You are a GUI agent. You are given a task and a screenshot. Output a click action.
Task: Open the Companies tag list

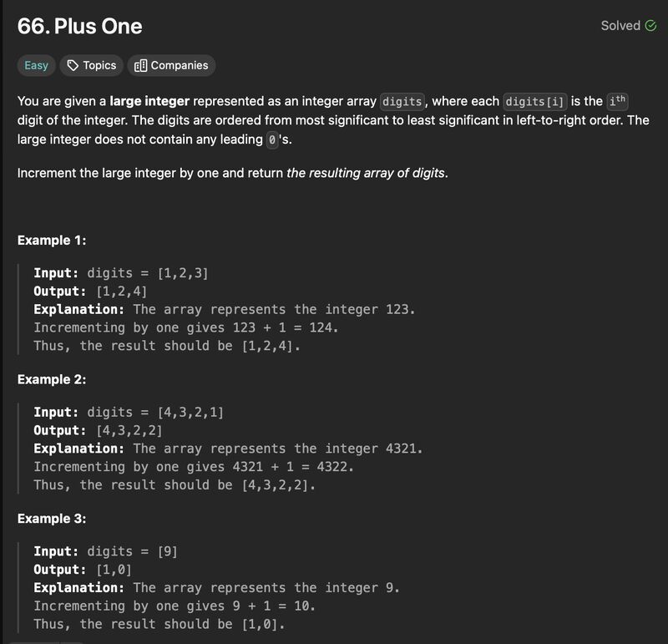coord(171,65)
